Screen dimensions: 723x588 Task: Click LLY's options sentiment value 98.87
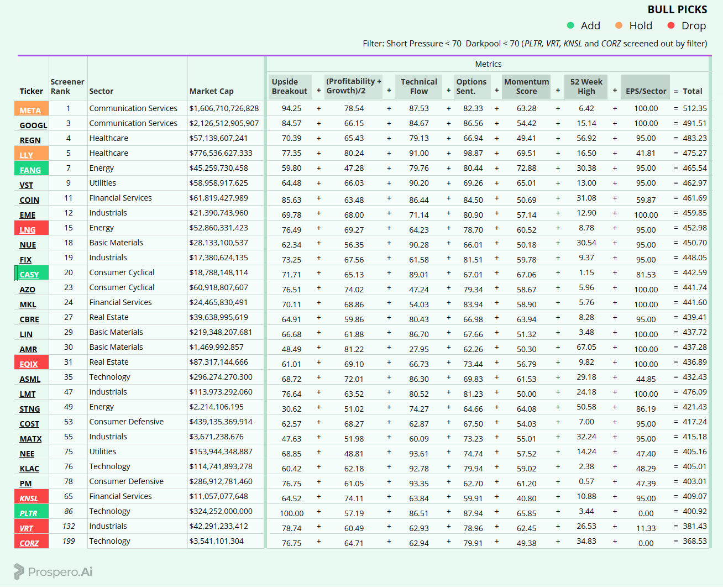pyautogui.click(x=473, y=153)
